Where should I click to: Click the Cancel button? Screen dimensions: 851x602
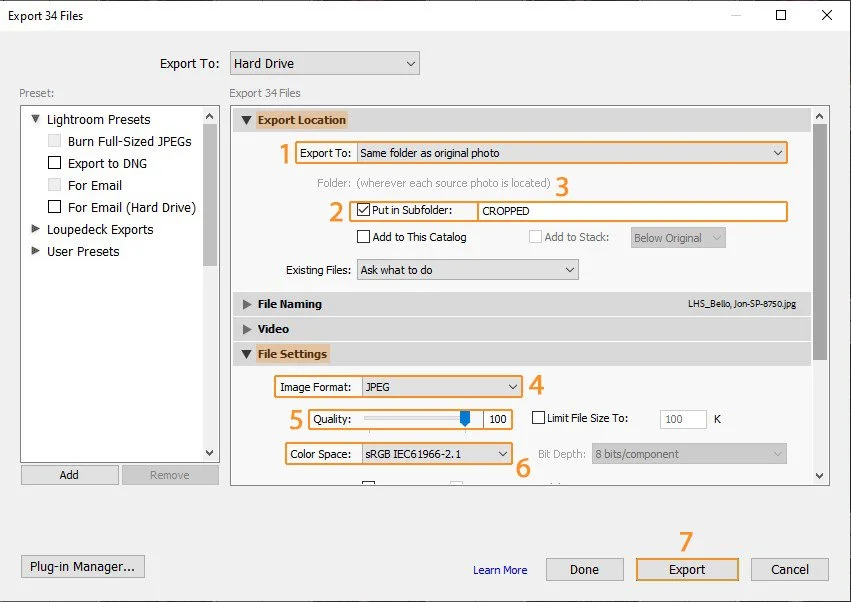[x=790, y=569]
